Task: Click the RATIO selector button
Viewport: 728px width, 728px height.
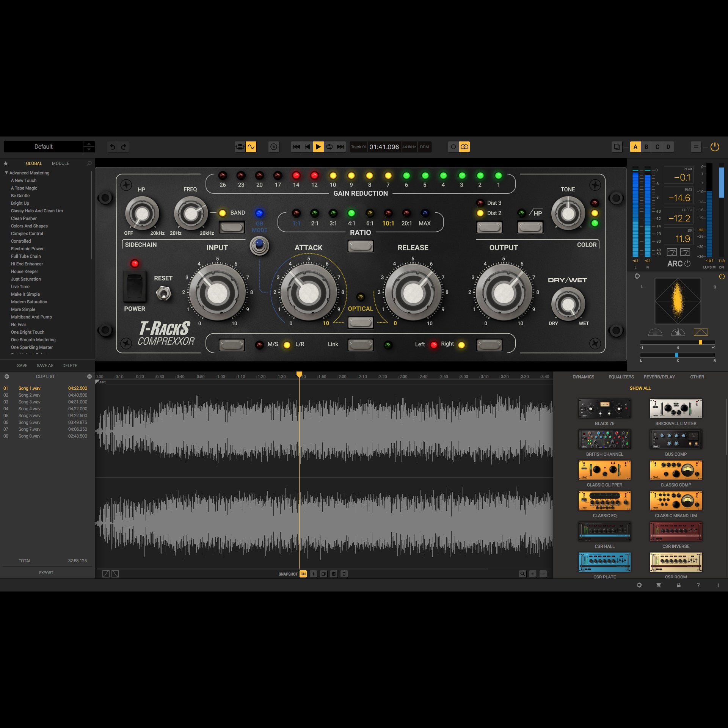Action: [x=361, y=246]
